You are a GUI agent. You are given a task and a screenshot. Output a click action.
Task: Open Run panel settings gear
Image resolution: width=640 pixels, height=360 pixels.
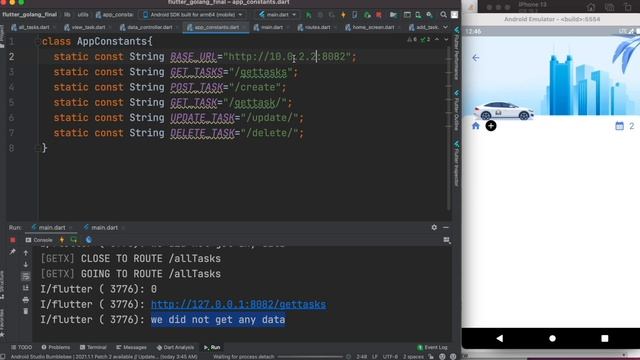[x=434, y=227]
